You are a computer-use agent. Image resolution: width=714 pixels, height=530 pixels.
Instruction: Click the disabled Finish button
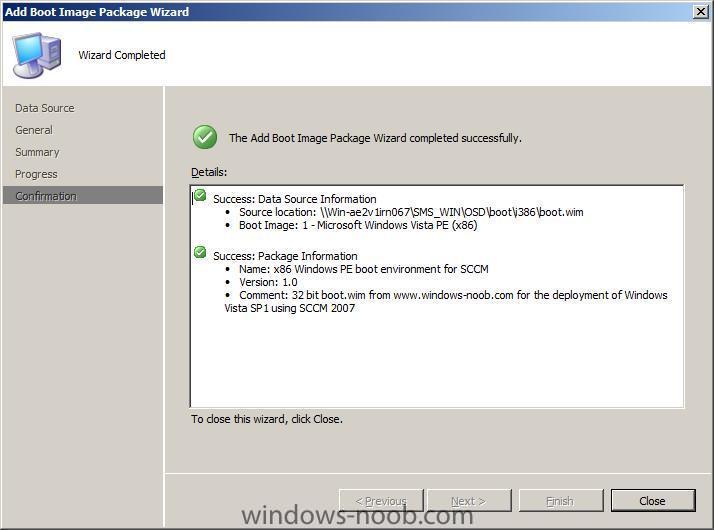(x=561, y=500)
